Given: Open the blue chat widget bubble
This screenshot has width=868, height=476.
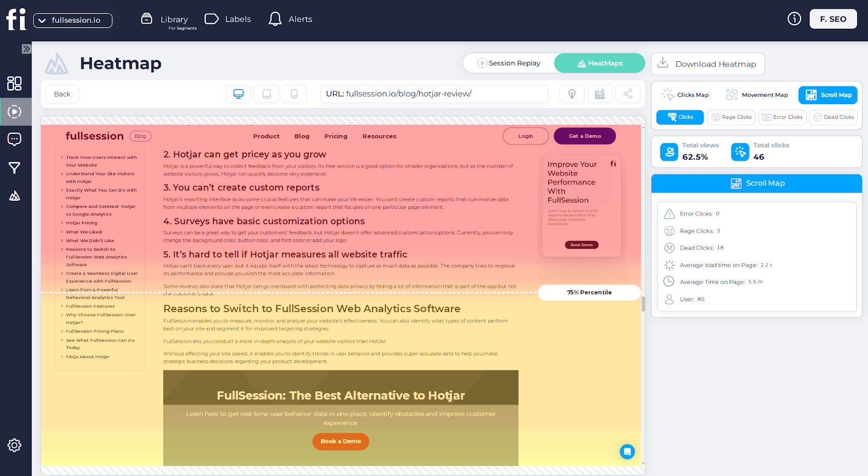Looking at the screenshot, I should [627, 452].
